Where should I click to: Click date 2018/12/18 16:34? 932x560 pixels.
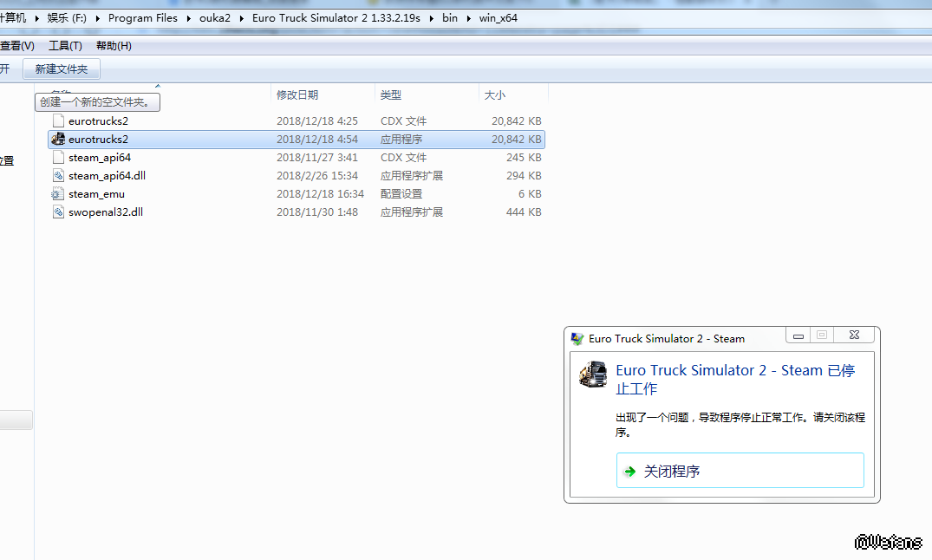click(x=320, y=194)
